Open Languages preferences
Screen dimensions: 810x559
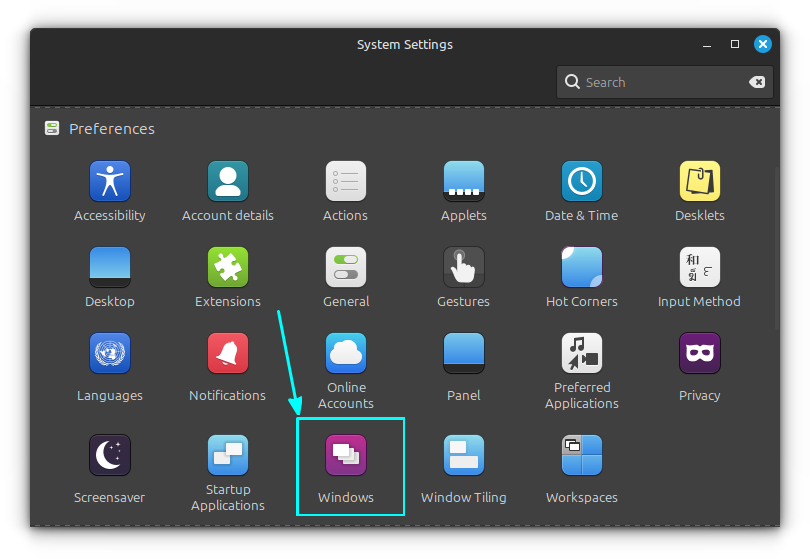(110, 354)
